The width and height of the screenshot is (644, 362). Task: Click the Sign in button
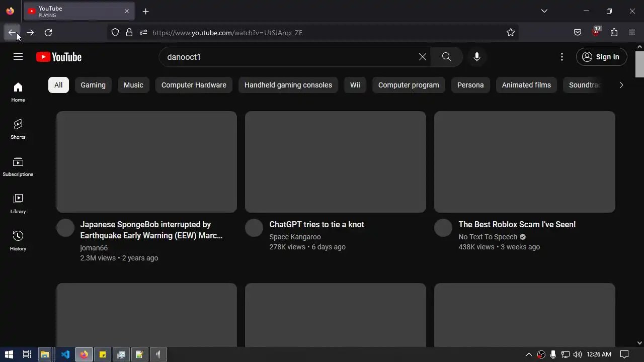coord(601,57)
